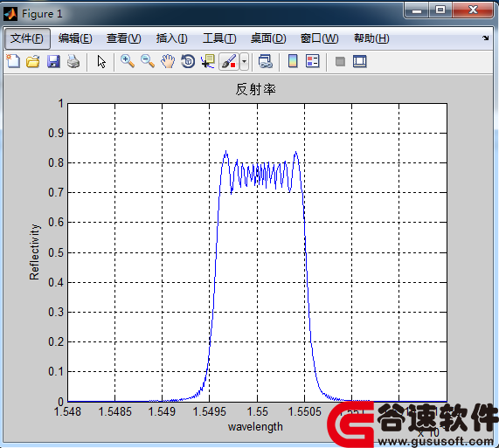Insert a legend using the toolbar icon
This screenshot has width=499, height=448.
click(313, 61)
